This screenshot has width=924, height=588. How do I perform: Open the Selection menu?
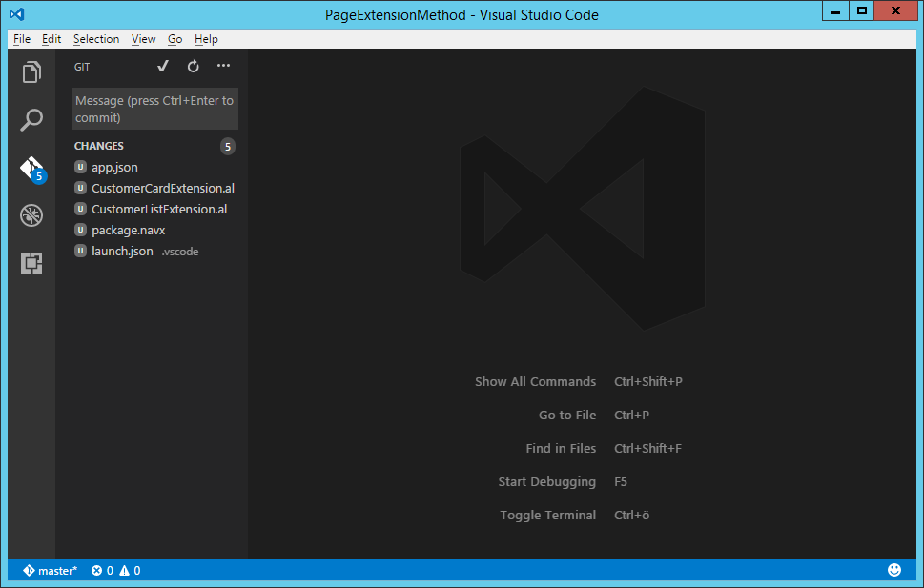tap(96, 39)
